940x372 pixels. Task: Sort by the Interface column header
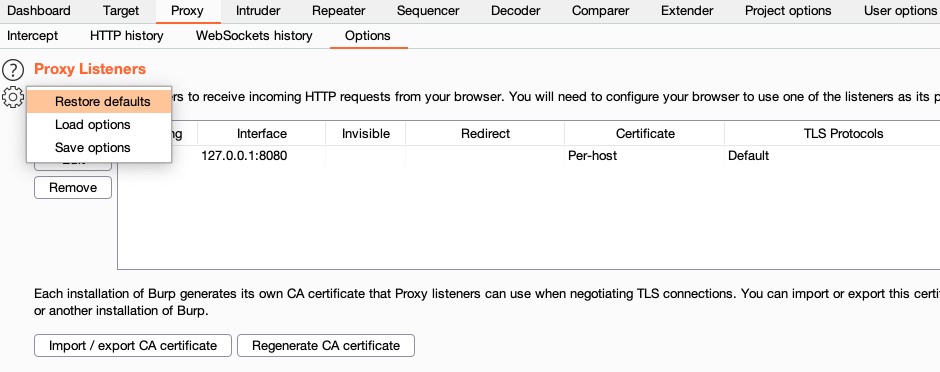coord(261,134)
